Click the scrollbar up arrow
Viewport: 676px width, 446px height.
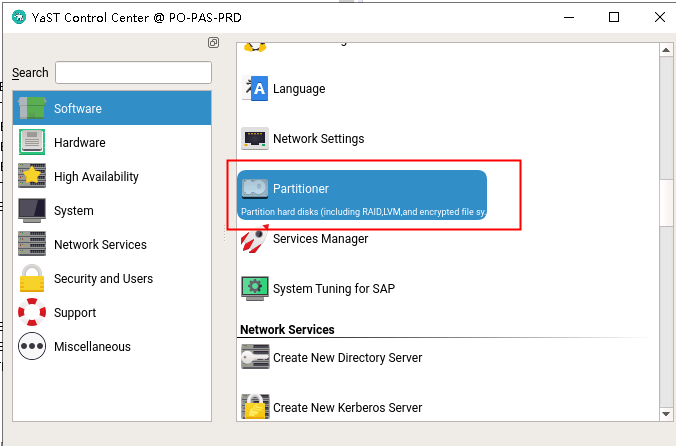point(666,50)
